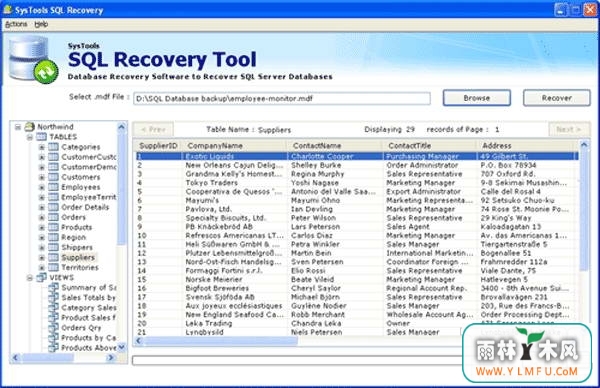Click the Products Above view icon
Image resolution: width=600 pixels, height=388 pixels.
pos(54,347)
